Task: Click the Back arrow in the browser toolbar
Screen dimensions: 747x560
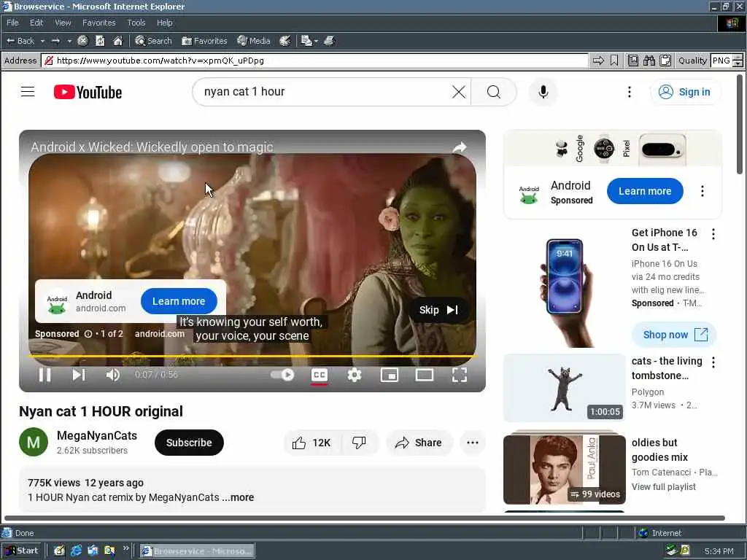Action: [x=20, y=41]
